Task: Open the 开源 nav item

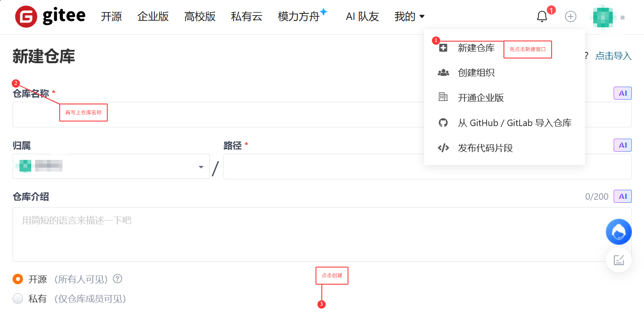Action: point(111,17)
